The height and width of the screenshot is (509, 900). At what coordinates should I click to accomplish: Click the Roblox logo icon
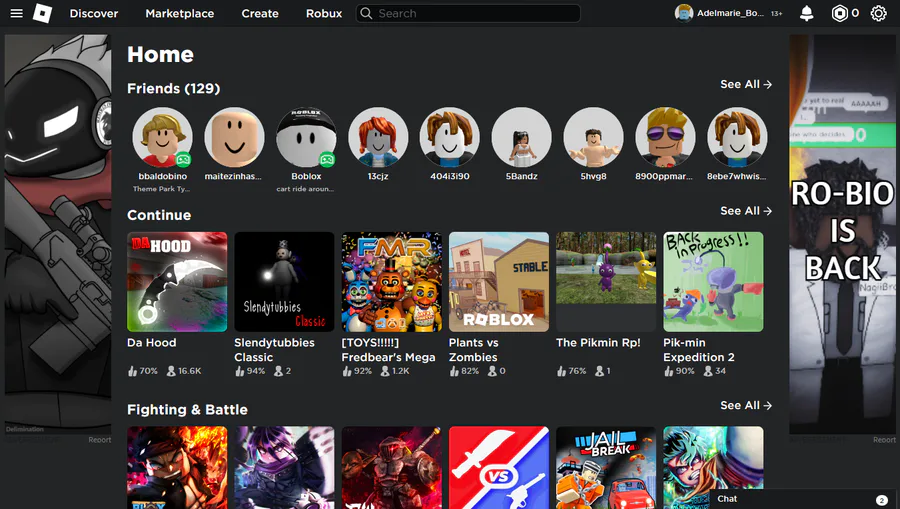pyautogui.click(x=42, y=13)
